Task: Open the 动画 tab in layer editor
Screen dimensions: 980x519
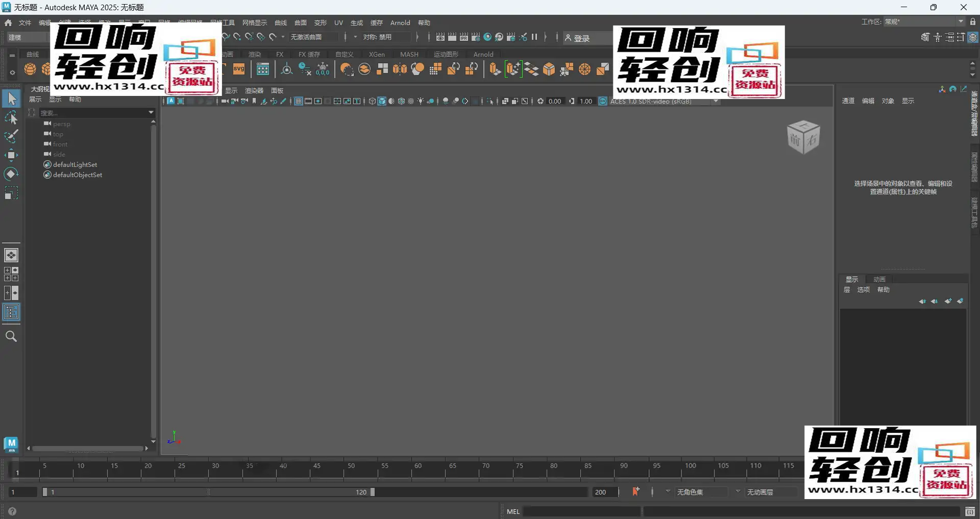Action: click(x=879, y=279)
